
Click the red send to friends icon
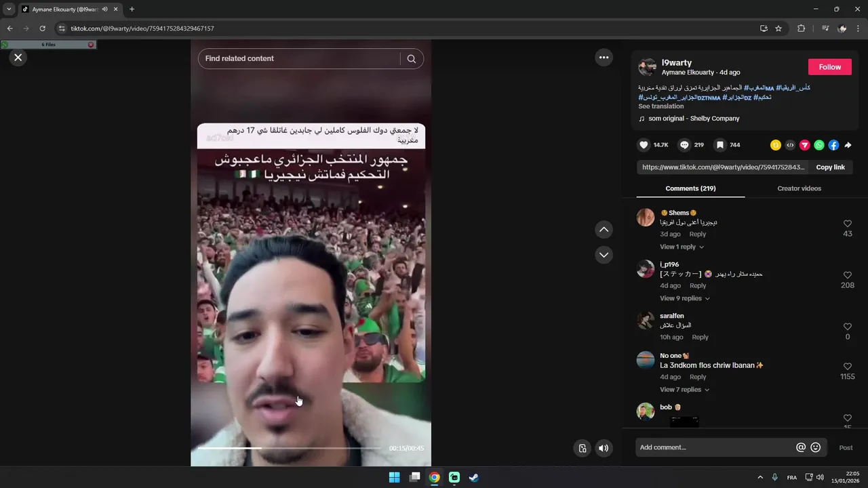(x=804, y=145)
